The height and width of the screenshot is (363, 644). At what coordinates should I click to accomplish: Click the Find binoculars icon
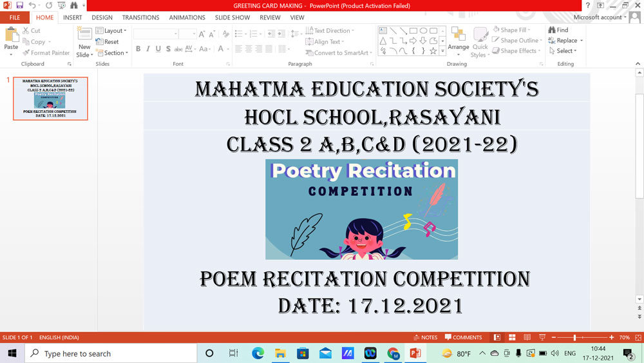[x=553, y=30]
